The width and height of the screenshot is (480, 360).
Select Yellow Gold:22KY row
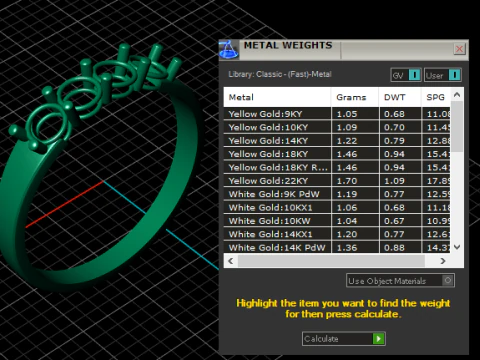pyautogui.click(x=337, y=181)
